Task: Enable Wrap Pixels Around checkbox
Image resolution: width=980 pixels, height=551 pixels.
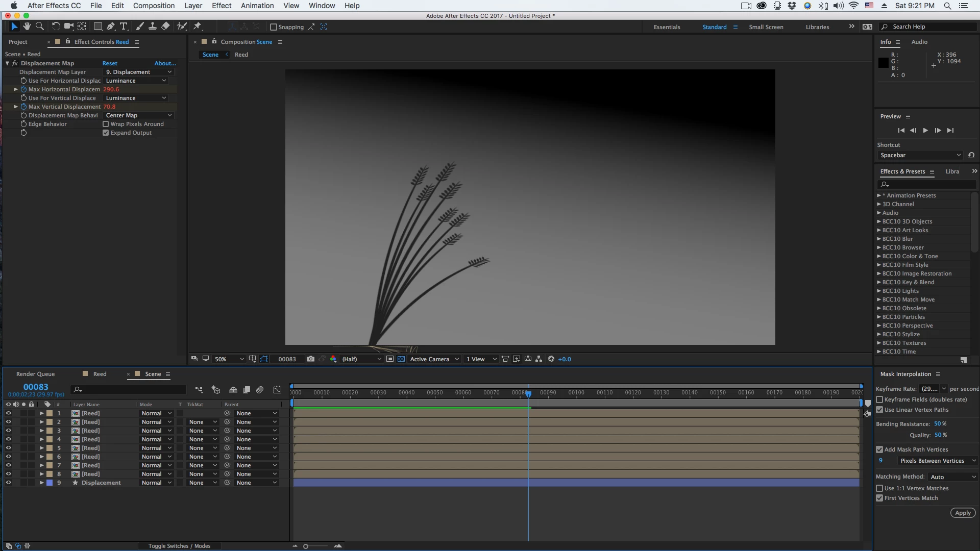Action: pos(106,124)
